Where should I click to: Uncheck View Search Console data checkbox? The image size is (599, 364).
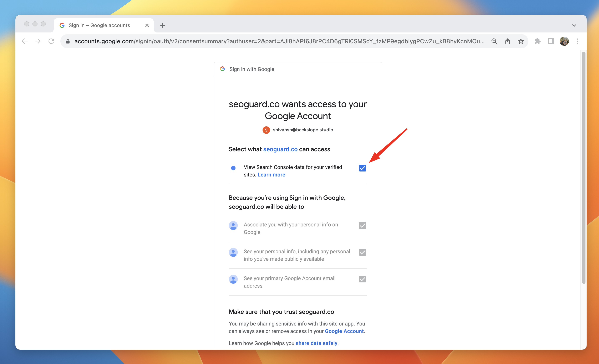[362, 168]
